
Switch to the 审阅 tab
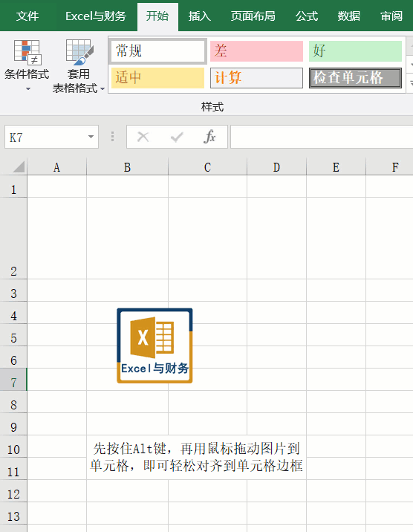391,16
